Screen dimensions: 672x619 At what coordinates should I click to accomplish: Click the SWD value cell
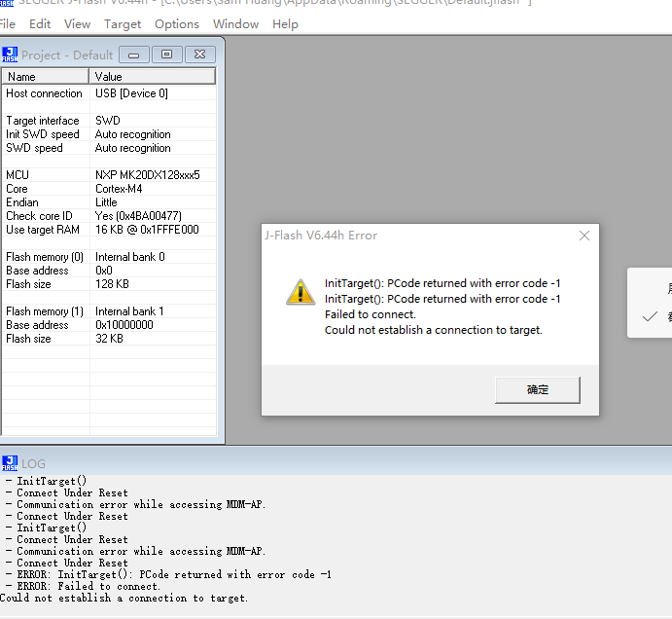pos(108,121)
